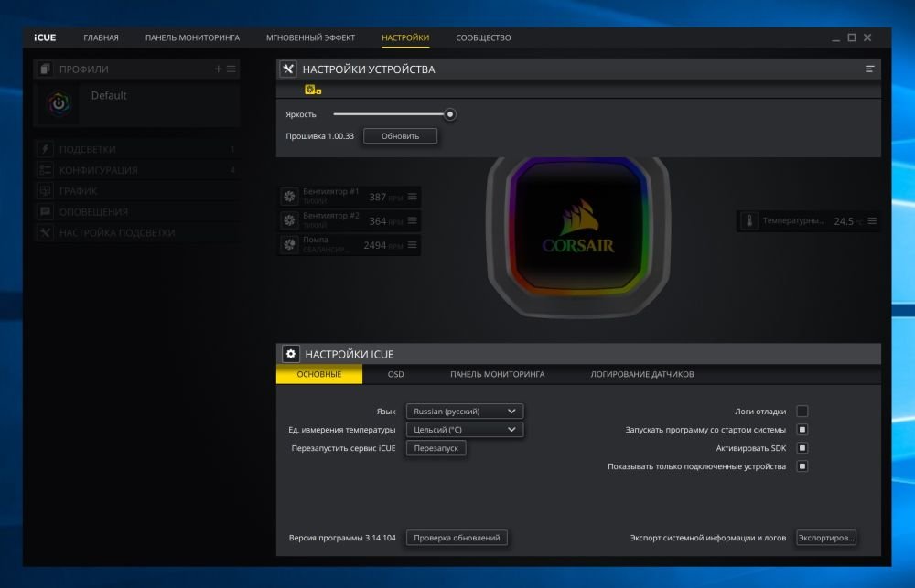The width and height of the screenshot is (915, 588).
Task: Click the Помпа pump icon
Action: (x=289, y=244)
